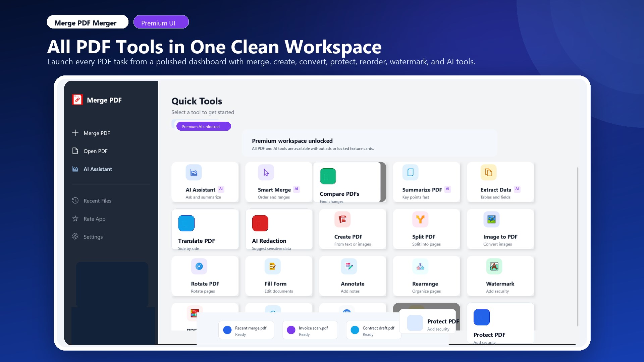Go to Recent Files in sidebar
This screenshot has width=644, height=362.
111,201
